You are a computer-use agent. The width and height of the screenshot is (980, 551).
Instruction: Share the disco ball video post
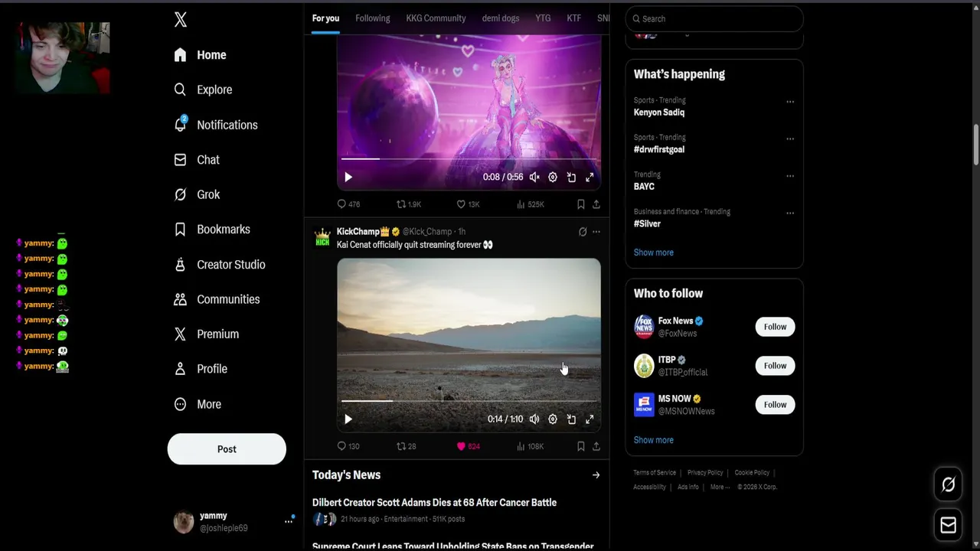[596, 204]
